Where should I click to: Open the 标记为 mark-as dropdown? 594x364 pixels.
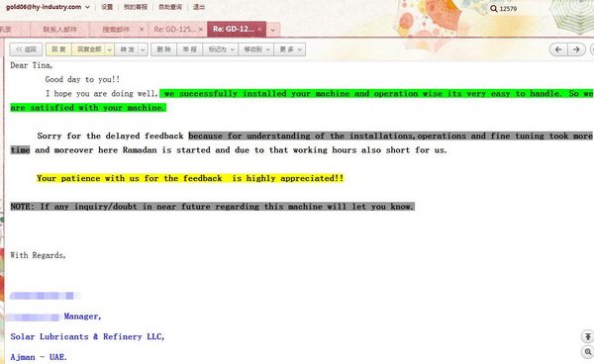point(221,49)
